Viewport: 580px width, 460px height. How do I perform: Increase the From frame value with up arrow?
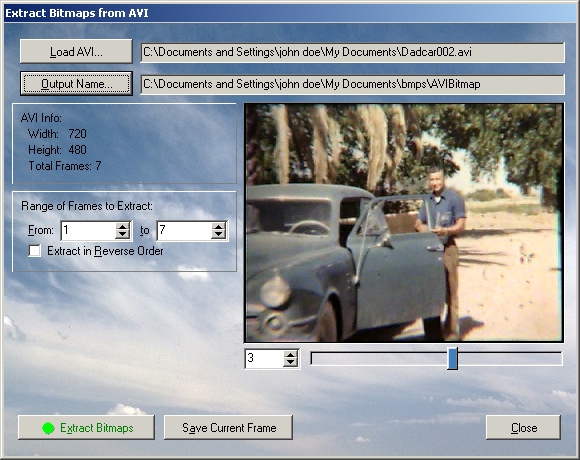[122, 226]
